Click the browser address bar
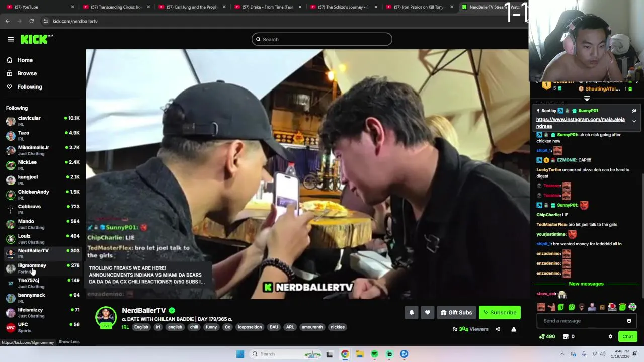Image resolution: width=644 pixels, height=362 pixels. point(282,21)
